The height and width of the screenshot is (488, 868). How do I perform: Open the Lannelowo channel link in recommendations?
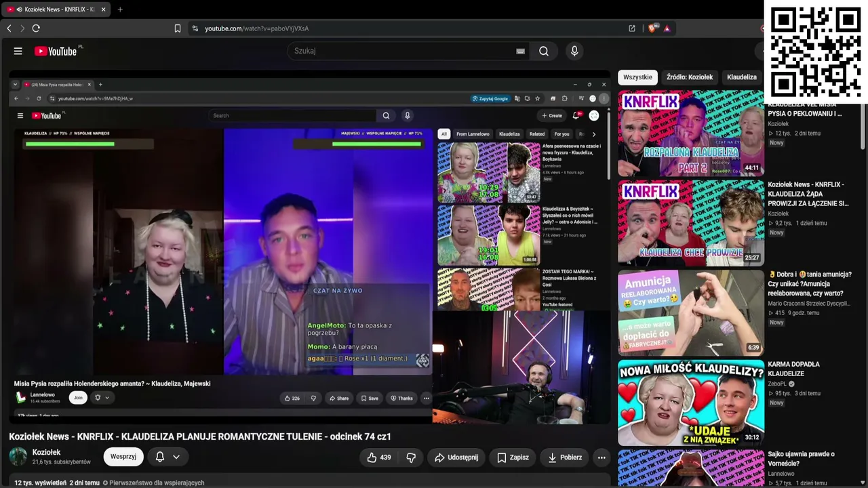coord(781,474)
